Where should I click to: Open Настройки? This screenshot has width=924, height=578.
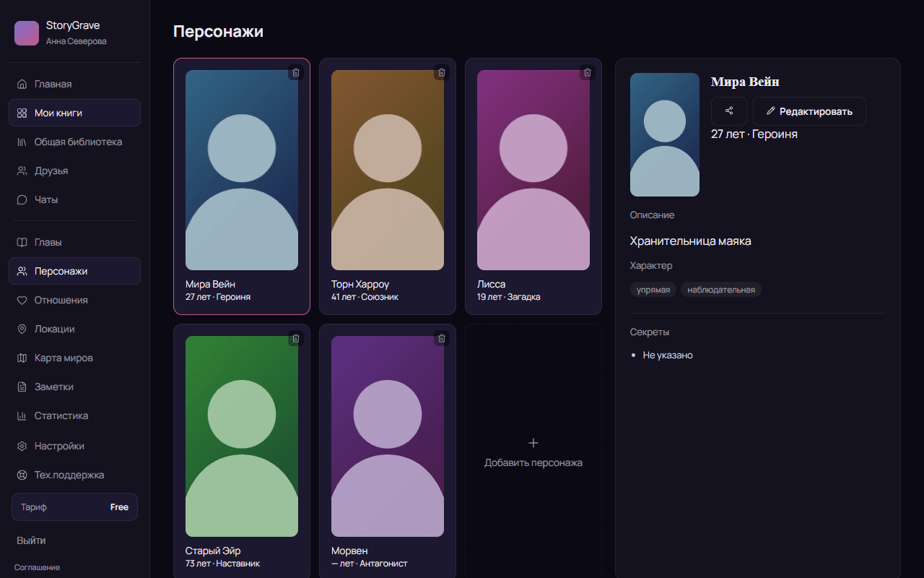point(74,446)
